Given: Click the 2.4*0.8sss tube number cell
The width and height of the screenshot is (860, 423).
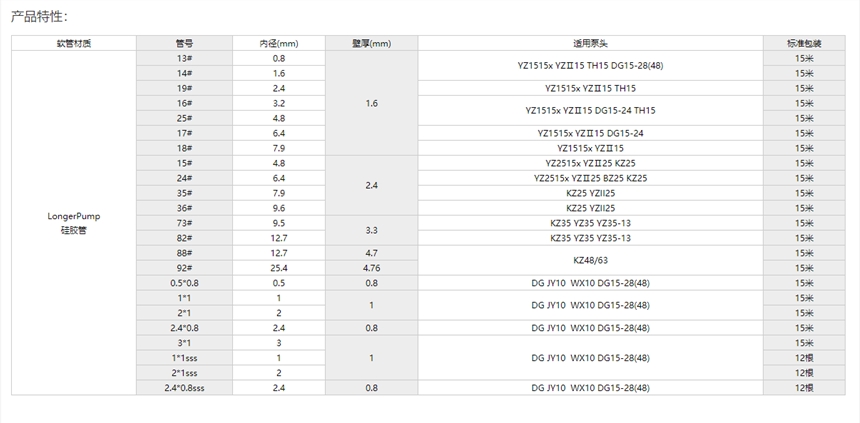Looking at the screenshot, I should pyautogui.click(x=184, y=387).
